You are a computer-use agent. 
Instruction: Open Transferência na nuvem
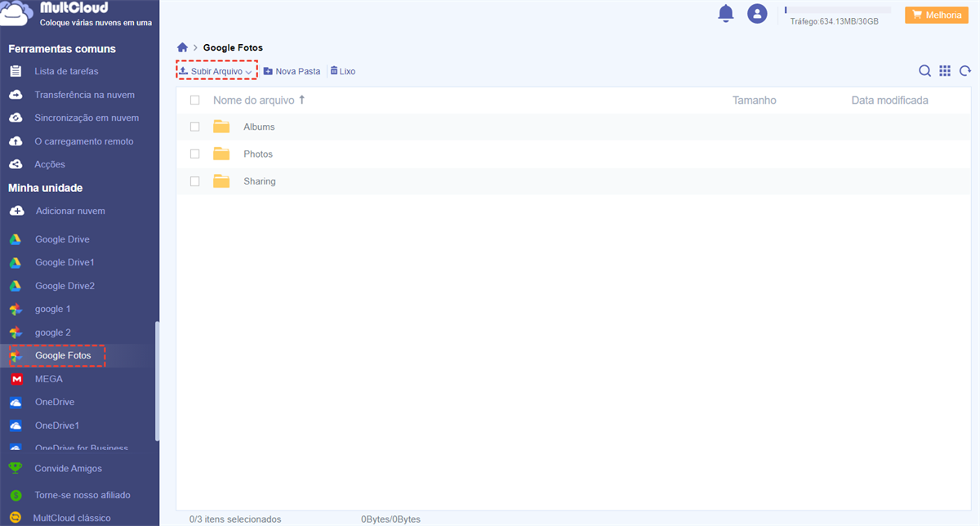coord(84,95)
